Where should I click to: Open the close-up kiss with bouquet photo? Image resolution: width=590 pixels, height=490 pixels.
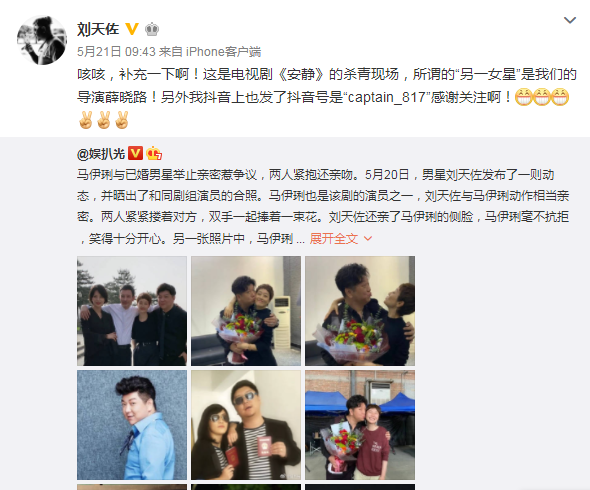pos(360,311)
